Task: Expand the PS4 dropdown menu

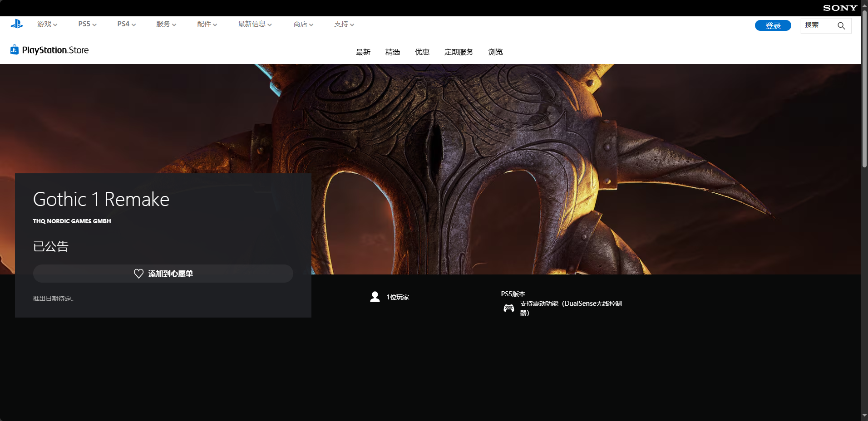Action: (126, 24)
